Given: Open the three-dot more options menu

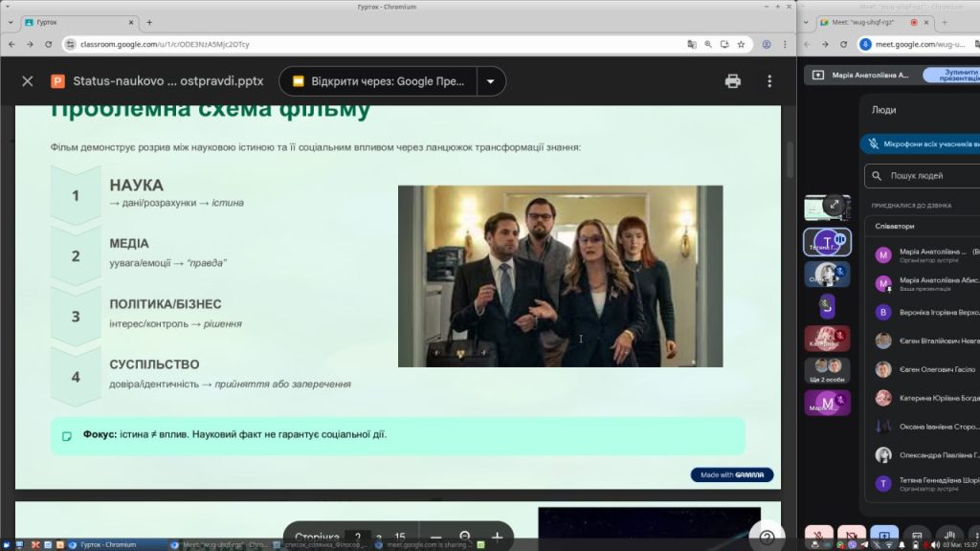Looking at the screenshot, I should [x=769, y=81].
